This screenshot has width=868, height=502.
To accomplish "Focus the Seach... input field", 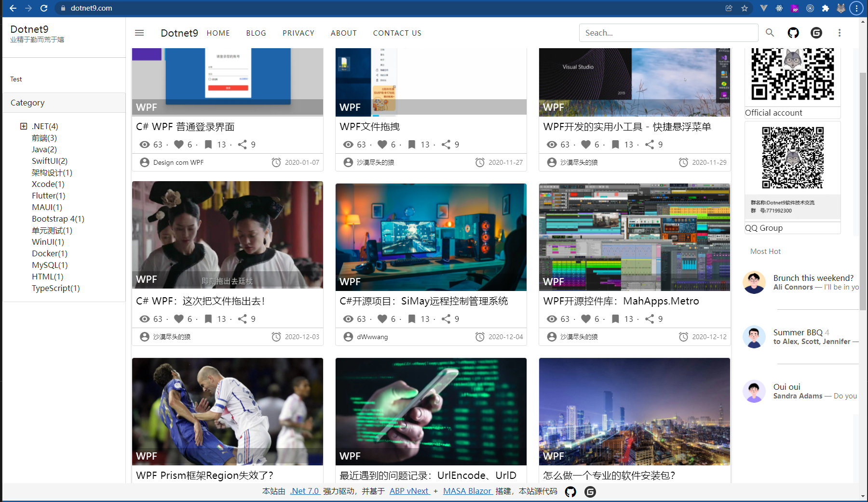I will tap(668, 33).
